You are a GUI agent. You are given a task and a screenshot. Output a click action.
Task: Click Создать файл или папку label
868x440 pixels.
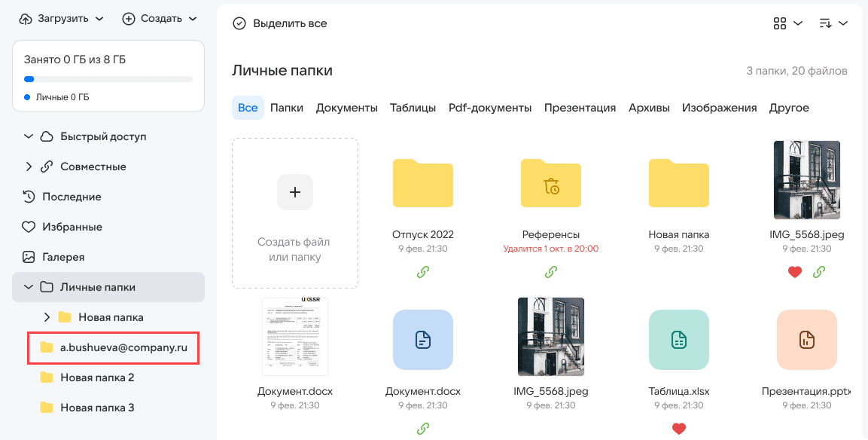coord(294,249)
